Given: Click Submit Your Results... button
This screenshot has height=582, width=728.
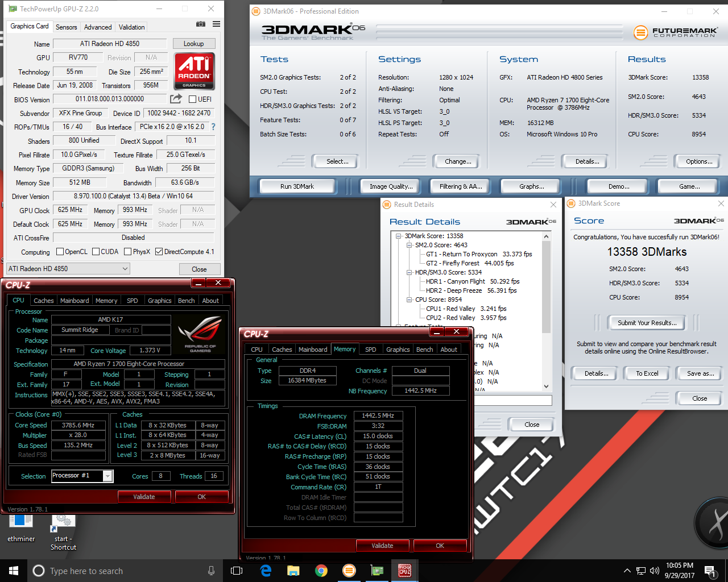Looking at the screenshot, I should [x=647, y=323].
